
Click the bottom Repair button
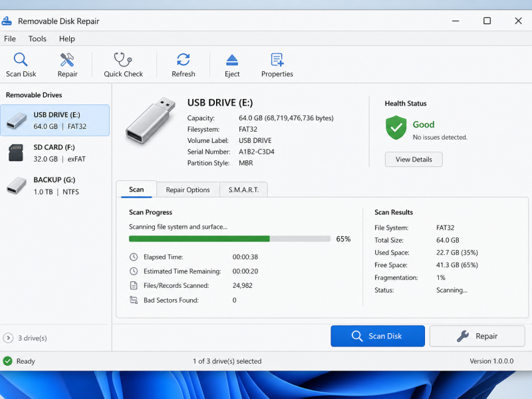click(x=477, y=336)
